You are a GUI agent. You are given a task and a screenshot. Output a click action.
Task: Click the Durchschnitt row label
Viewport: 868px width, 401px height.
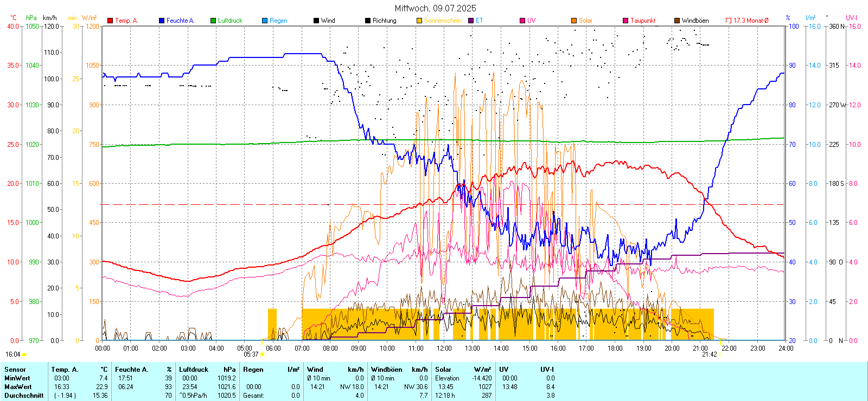point(24,396)
